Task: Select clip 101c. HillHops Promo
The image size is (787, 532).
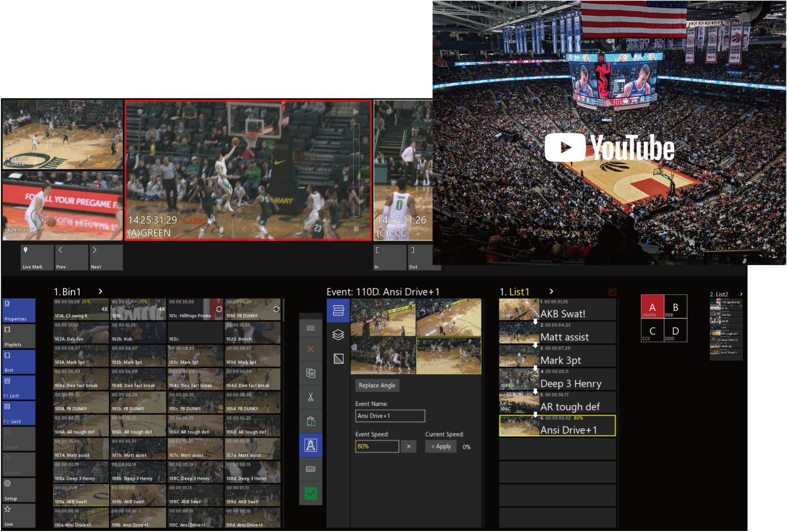Action: click(x=196, y=310)
